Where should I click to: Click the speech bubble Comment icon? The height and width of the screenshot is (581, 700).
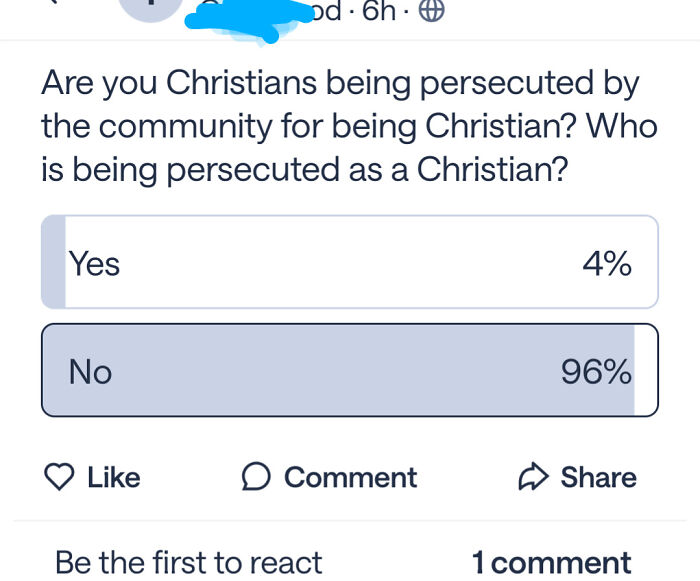click(x=256, y=478)
